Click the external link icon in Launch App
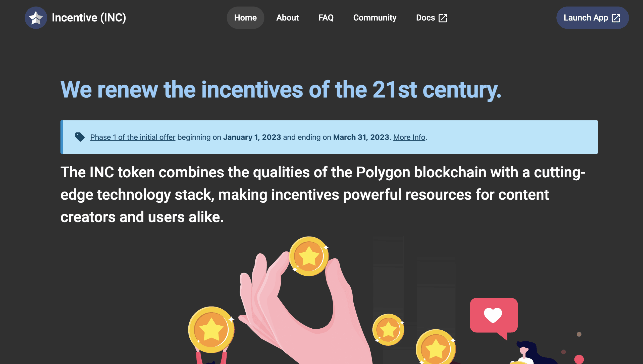Screen dimensions: 643x364 point(616,18)
